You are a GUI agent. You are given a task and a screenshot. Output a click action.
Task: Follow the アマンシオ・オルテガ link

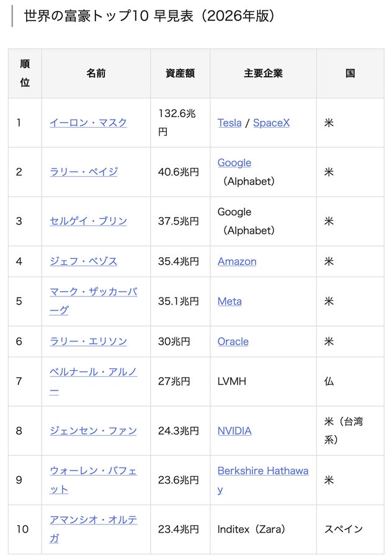point(93,529)
